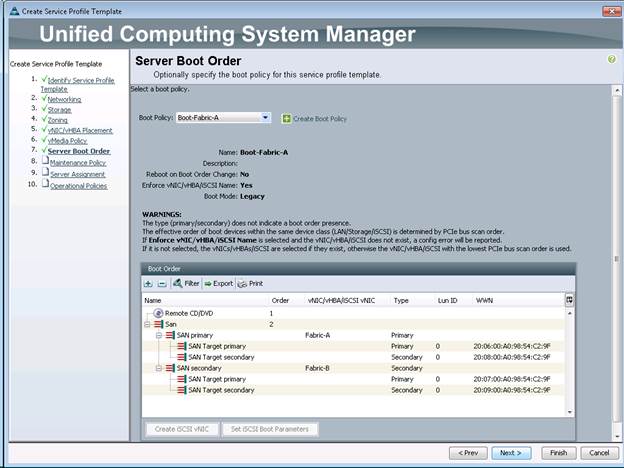Collapse the SAN primary tree node
This screenshot has width=624, height=468.
click(159, 335)
